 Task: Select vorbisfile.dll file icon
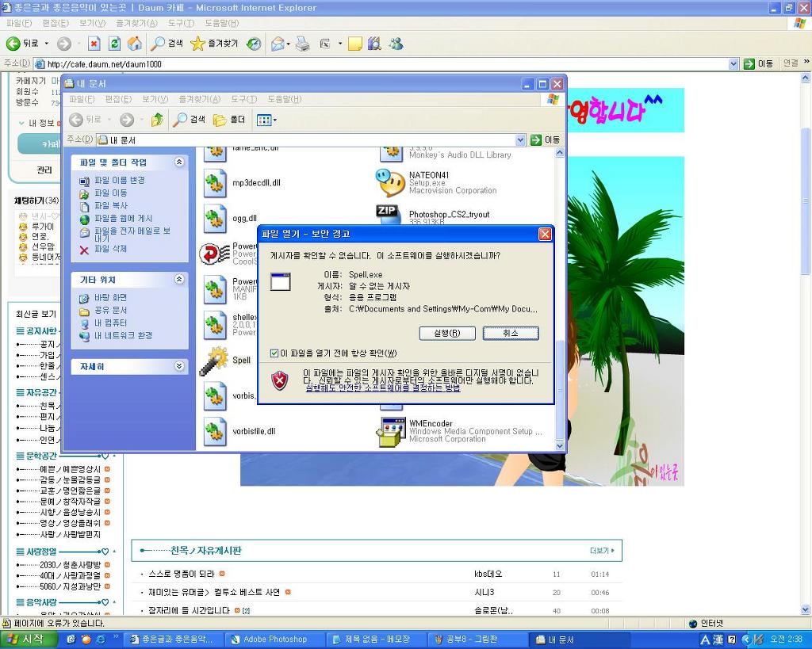pos(214,432)
